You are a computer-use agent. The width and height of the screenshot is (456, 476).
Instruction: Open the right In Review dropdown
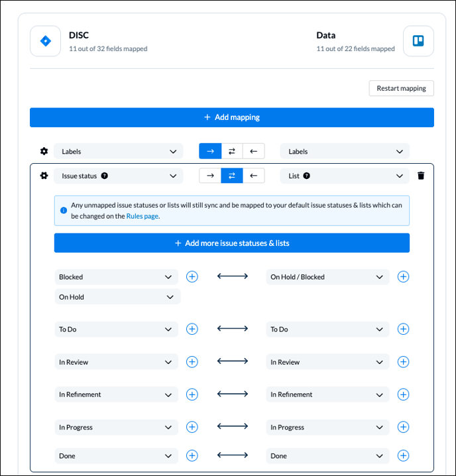click(x=327, y=362)
